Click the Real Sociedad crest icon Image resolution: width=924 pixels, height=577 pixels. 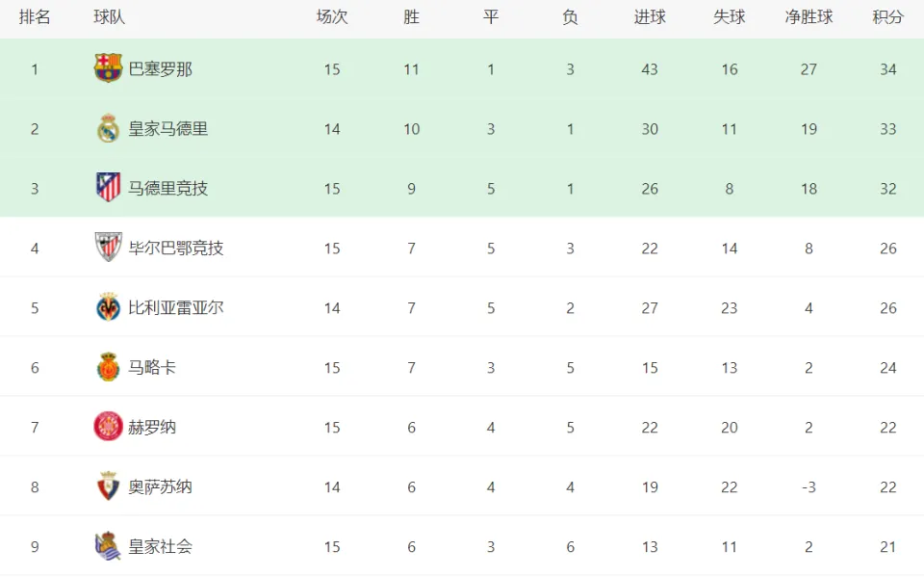pyautogui.click(x=108, y=546)
